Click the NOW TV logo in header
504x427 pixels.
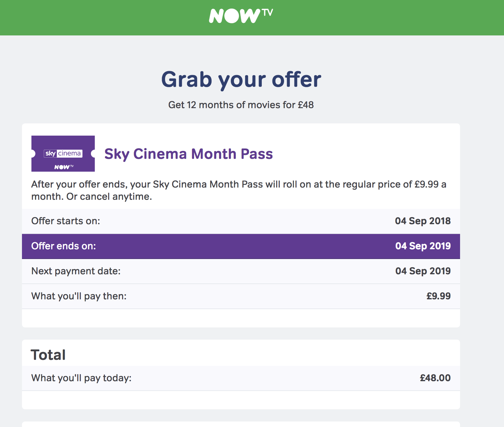(x=241, y=16)
